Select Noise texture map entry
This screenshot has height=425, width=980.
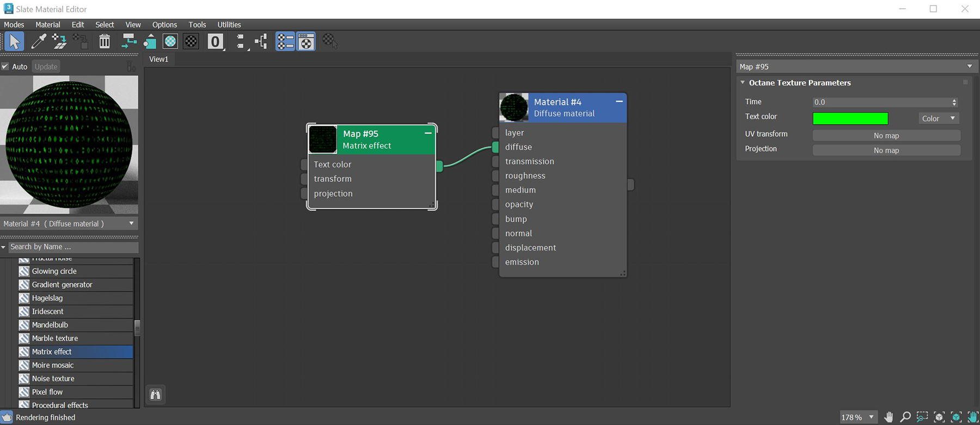(x=75, y=378)
